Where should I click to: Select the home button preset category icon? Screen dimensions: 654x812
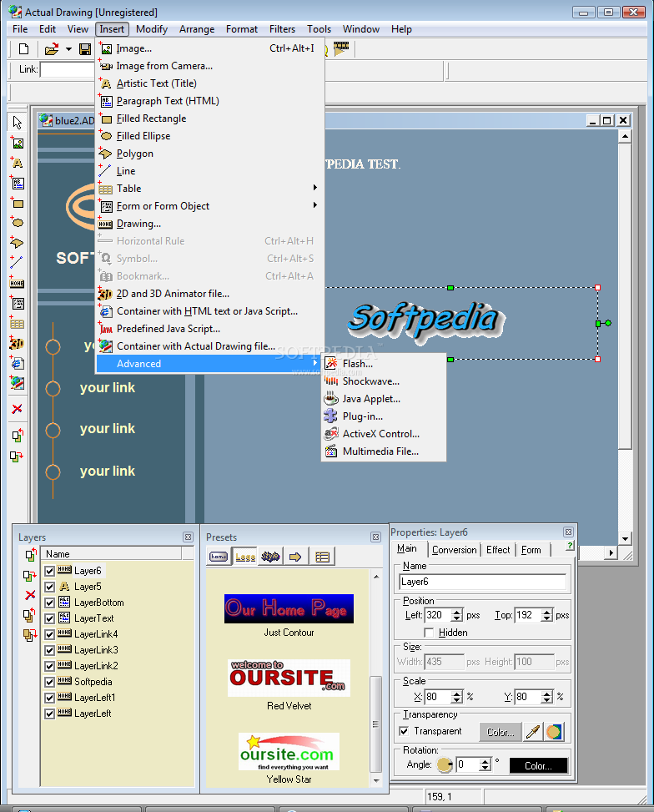point(219,557)
